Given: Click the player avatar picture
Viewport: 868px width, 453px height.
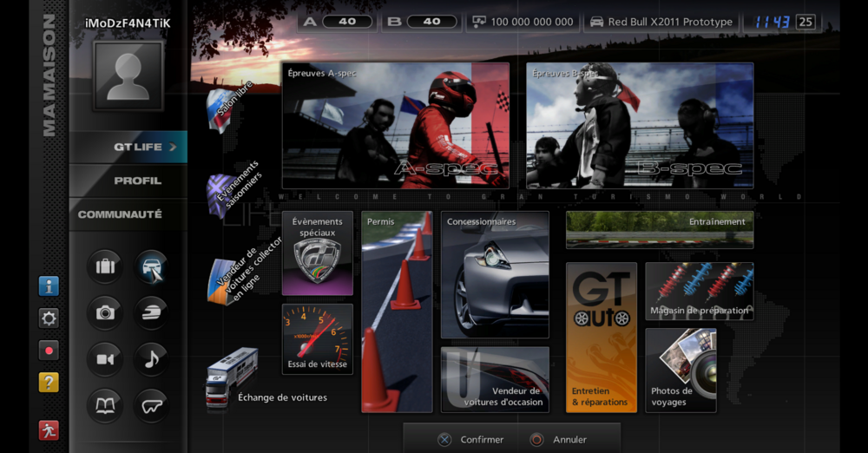Looking at the screenshot, I should pyautogui.click(x=128, y=75).
